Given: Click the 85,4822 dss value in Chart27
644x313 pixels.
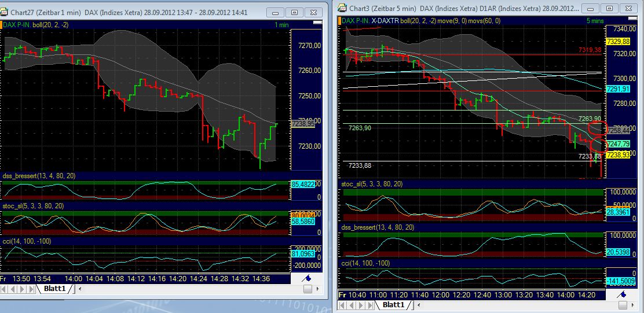Looking at the screenshot, I should [x=303, y=185].
